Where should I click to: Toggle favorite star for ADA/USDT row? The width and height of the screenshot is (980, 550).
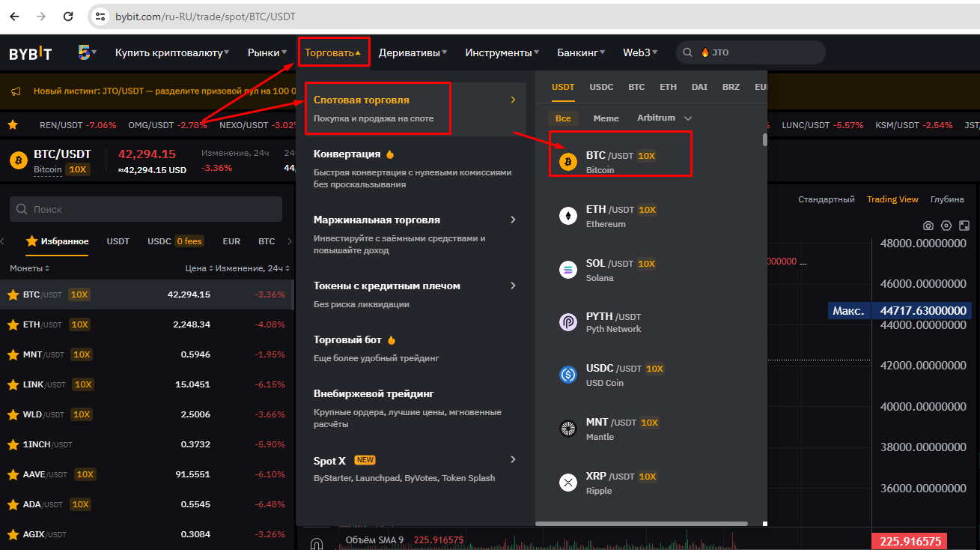click(13, 504)
